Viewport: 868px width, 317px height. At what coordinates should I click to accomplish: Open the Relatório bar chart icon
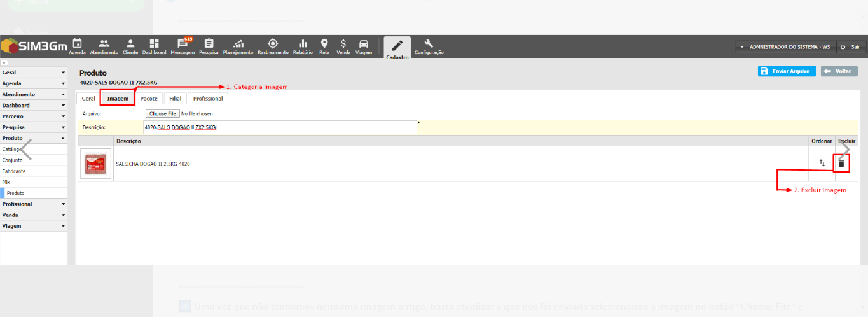pyautogui.click(x=303, y=44)
